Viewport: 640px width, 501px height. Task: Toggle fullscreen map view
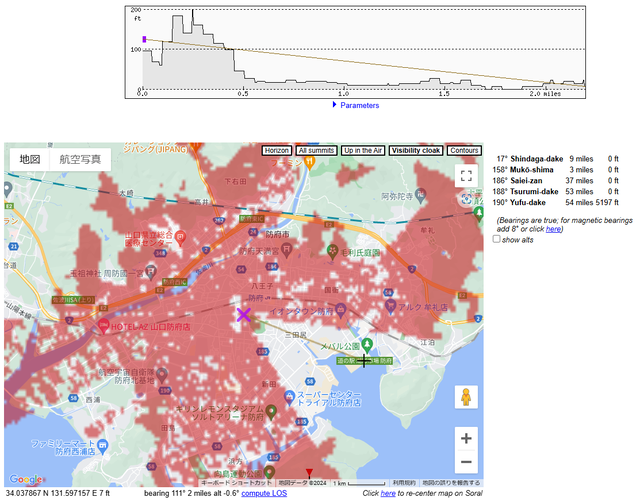click(x=466, y=176)
